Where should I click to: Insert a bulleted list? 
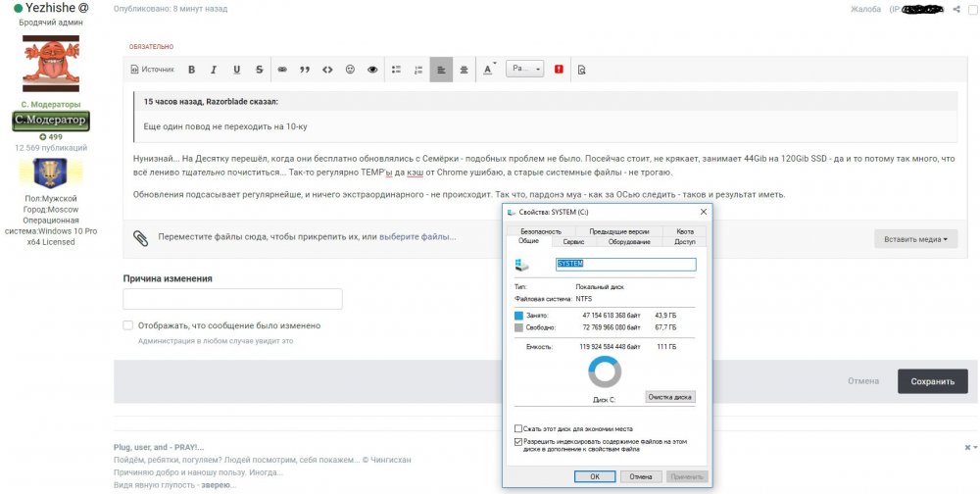click(x=397, y=70)
